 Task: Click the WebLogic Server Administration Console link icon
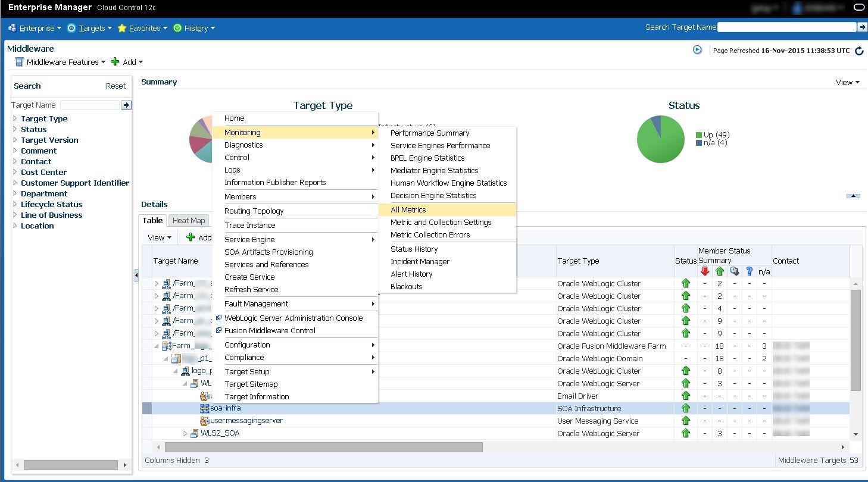pos(218,318)
